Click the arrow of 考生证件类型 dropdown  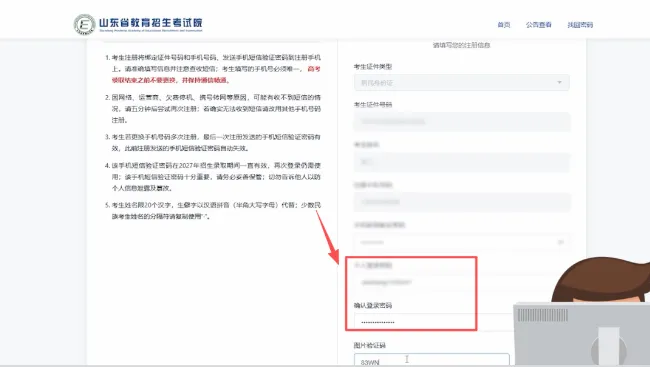[559, 83]
